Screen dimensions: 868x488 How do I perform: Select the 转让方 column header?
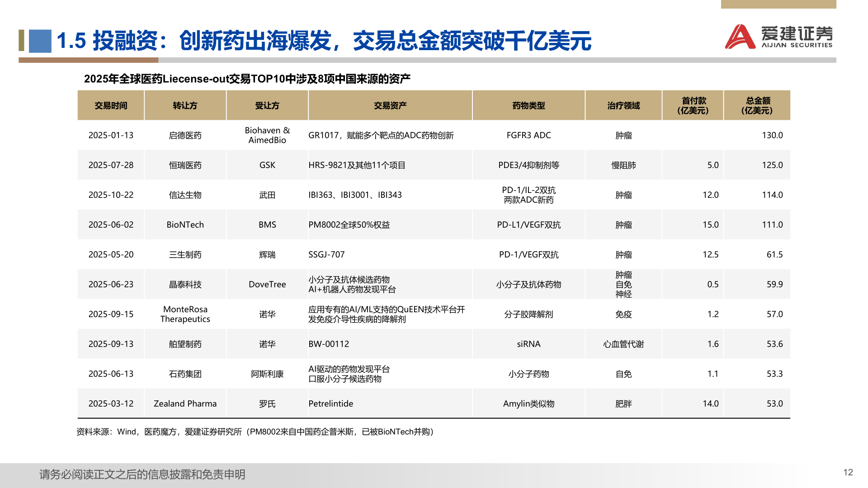(185, 105)
